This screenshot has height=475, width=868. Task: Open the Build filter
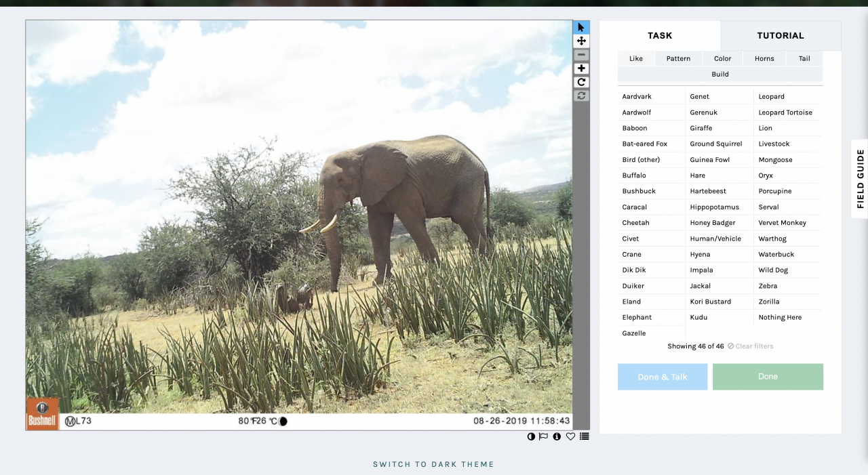pos(720,74)
